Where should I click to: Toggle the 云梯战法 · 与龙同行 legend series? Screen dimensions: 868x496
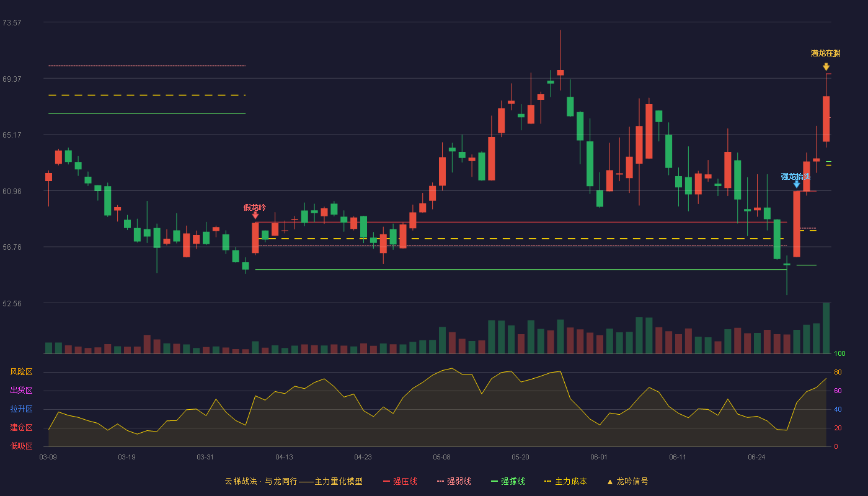293,481
